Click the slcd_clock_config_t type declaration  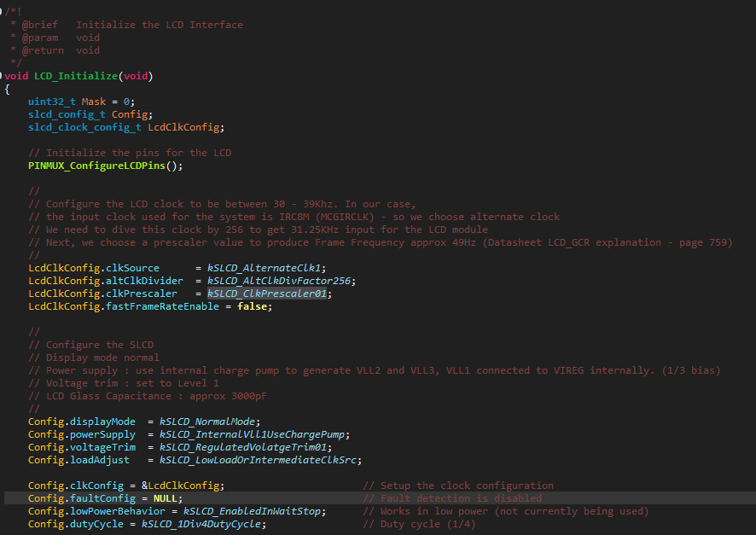(x=84, y=127)
